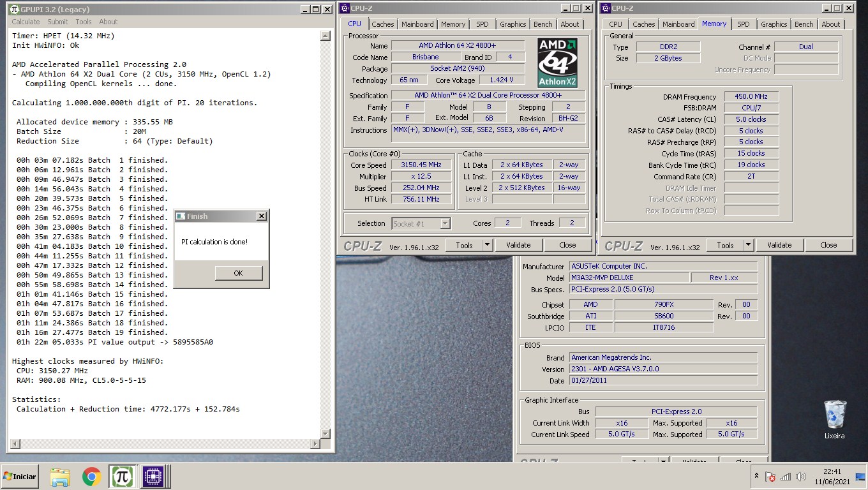Switch to Graphics tab in left CPU-Z

pyautogui.click(x=513, y=24)
